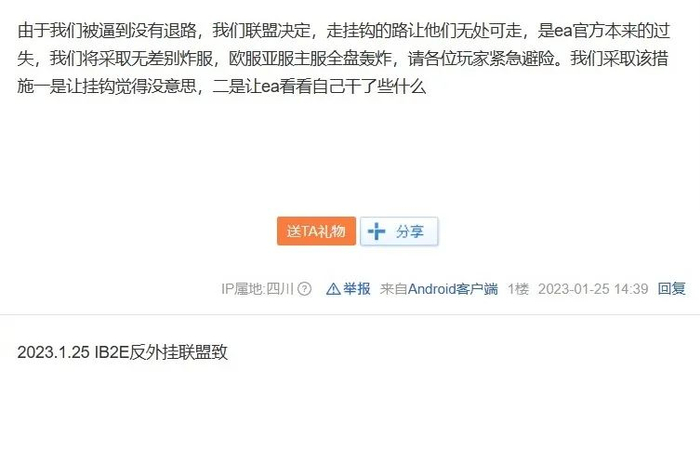The image size is (700, 450).
Task: Click post line ending with 干了些什么
Action: coord(221,86)
